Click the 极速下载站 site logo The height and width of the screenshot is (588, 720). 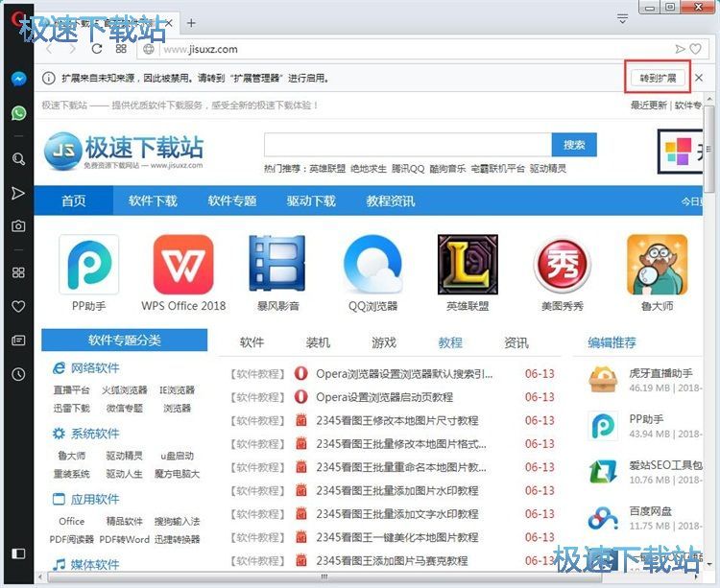[x=123, y=151]
